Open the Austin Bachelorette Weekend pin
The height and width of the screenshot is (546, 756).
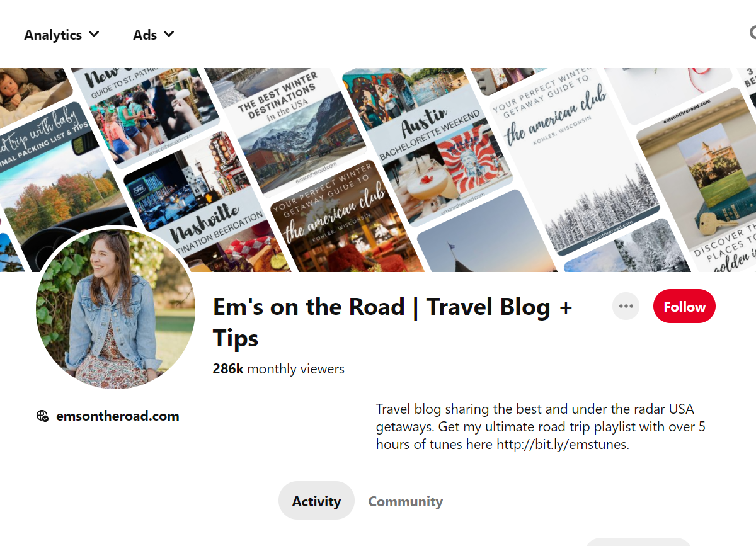428,145
